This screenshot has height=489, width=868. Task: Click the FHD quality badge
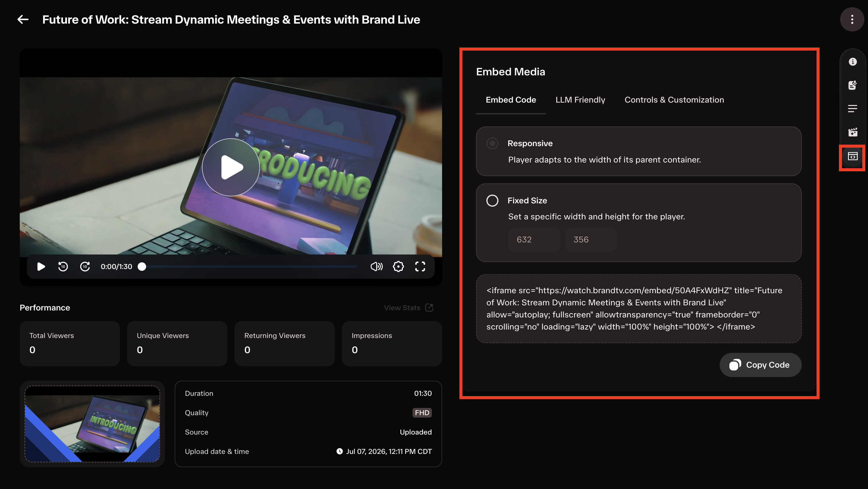pos(422,412)
